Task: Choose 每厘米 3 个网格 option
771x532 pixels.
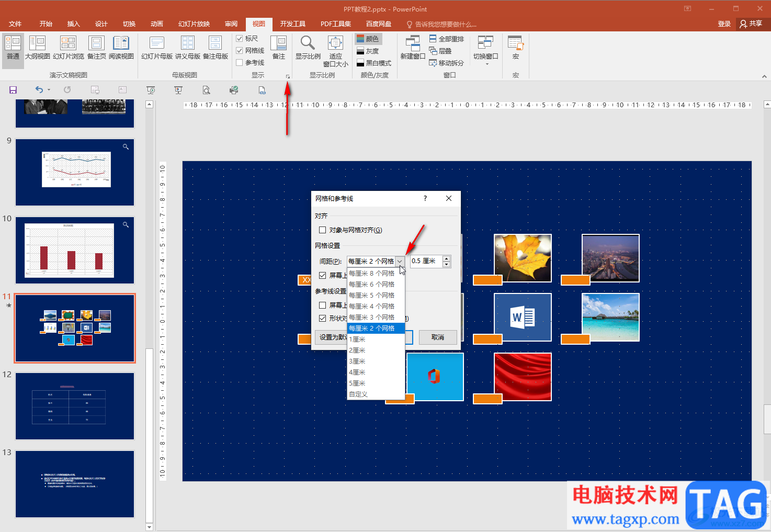Action: tap(376, 317)
